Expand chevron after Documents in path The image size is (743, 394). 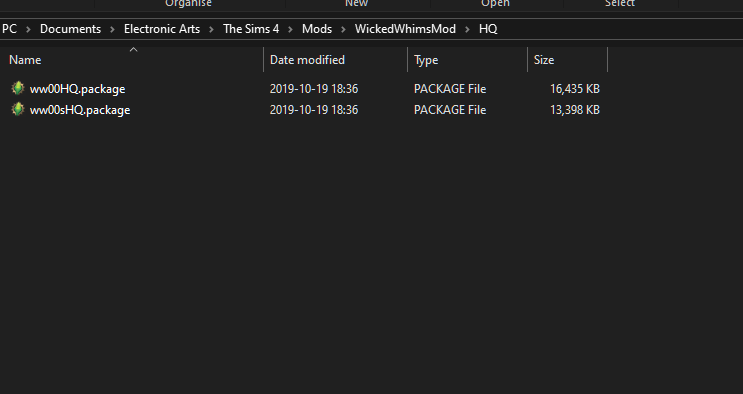[x=112, y=29]
